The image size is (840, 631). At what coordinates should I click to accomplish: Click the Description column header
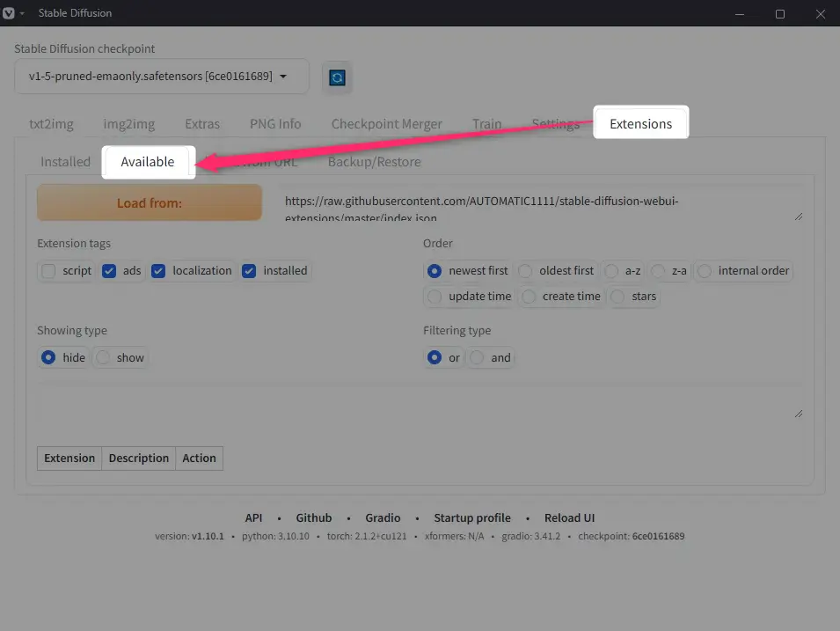pyautogui.click(x=139, y=458)
